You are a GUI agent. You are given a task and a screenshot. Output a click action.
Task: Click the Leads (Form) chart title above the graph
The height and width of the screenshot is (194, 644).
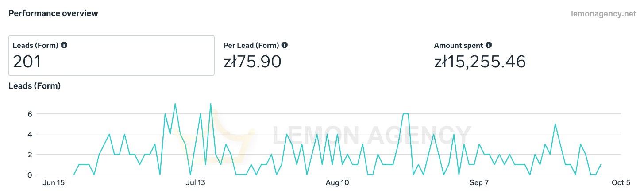tap(35, 86)
